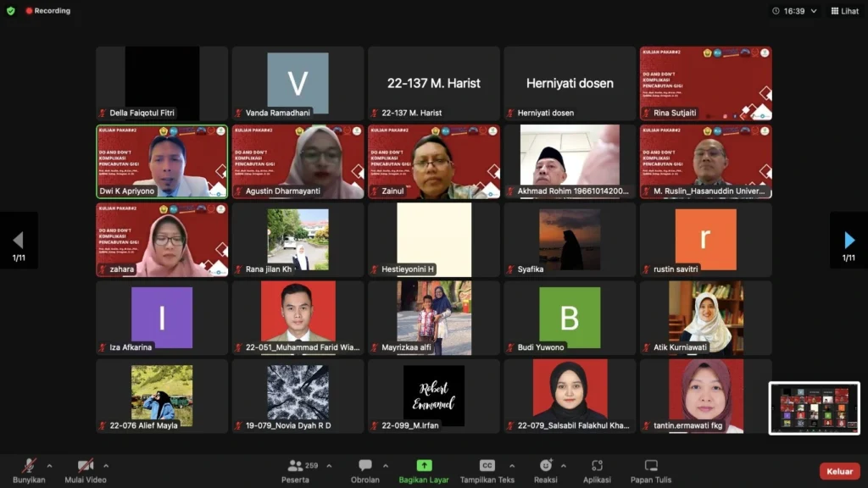The width and height of the screenshot is (868, 488).
Task: Click Della Faiqotul Fitri's name label
Action: pyautogui.click(x=142, y=113)
